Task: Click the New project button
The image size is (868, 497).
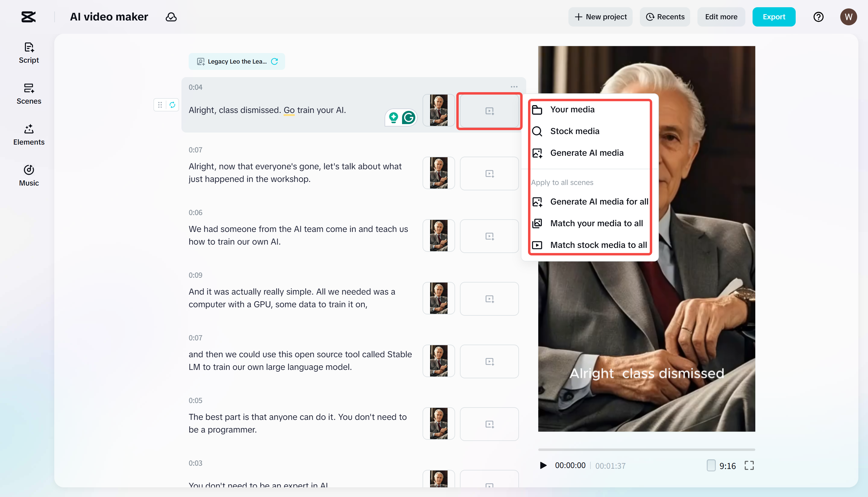Action: click(x=600, y=17)
